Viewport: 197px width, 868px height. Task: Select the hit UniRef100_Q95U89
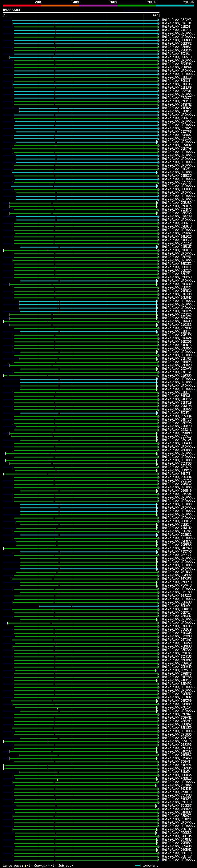click(x=177, y=843)
